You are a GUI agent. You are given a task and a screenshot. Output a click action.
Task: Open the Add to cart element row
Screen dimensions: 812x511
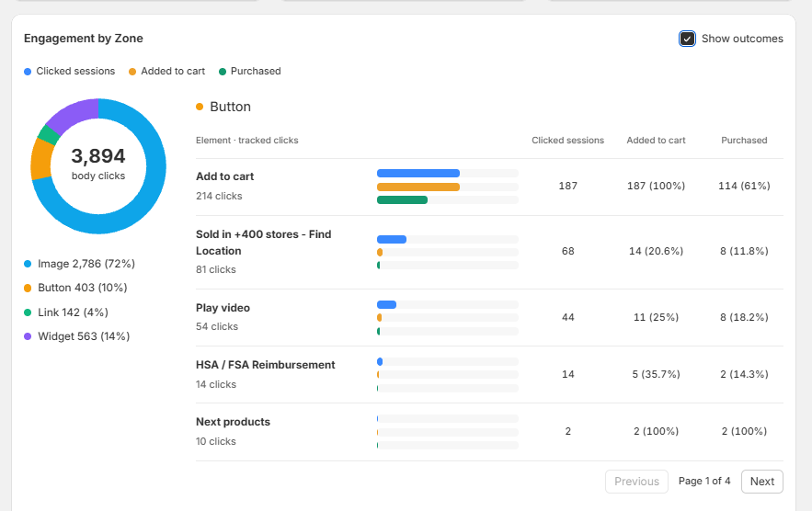tap(489, 187)
